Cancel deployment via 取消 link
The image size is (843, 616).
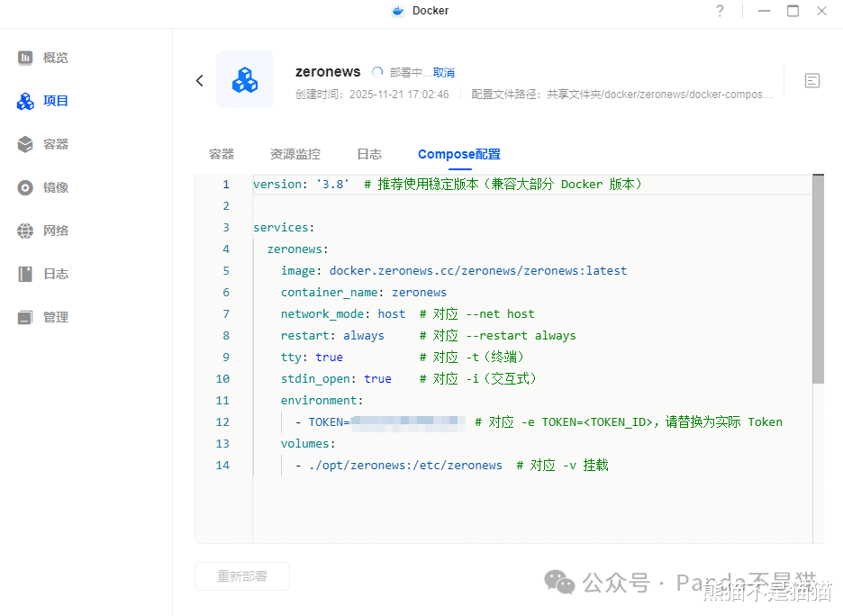coord(444,73)
